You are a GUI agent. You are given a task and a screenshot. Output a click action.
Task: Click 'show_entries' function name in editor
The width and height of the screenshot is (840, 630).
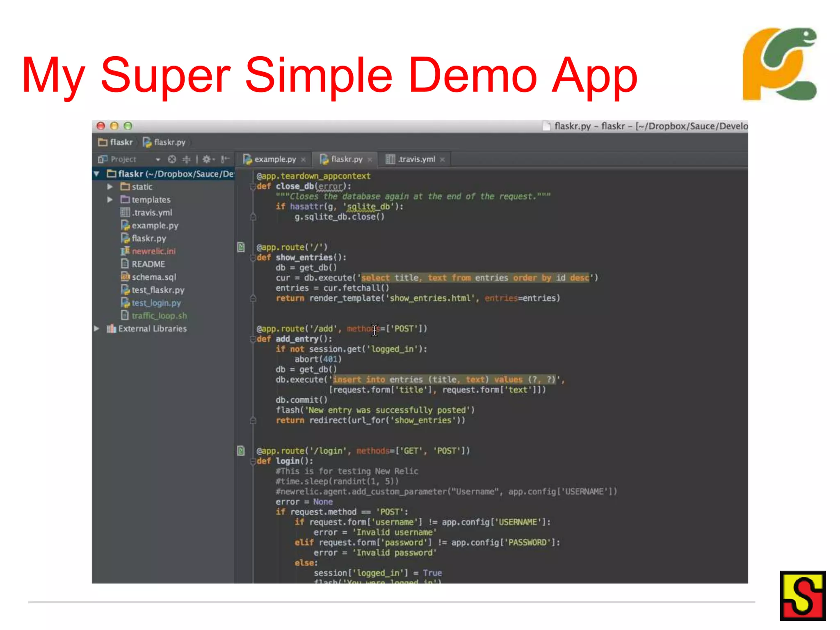coord(304,258)
